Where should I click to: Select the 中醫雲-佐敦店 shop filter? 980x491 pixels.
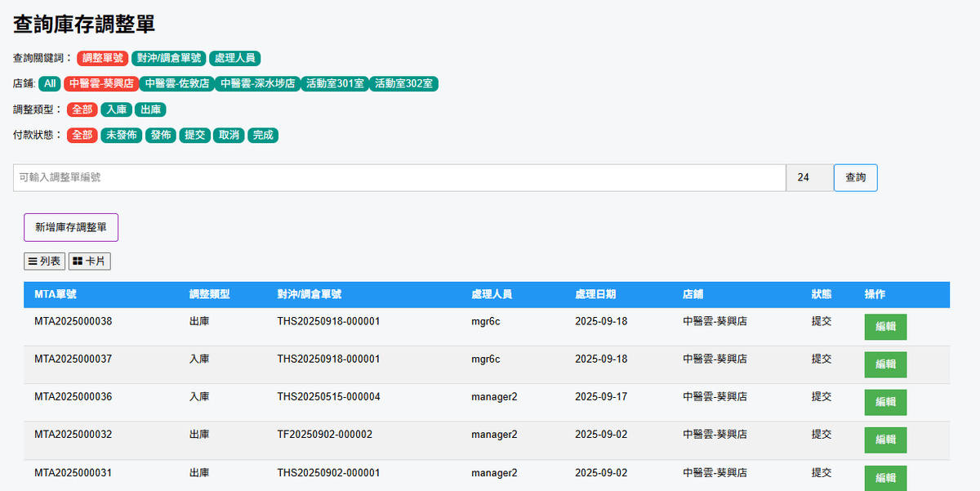[x=177, y=83]
